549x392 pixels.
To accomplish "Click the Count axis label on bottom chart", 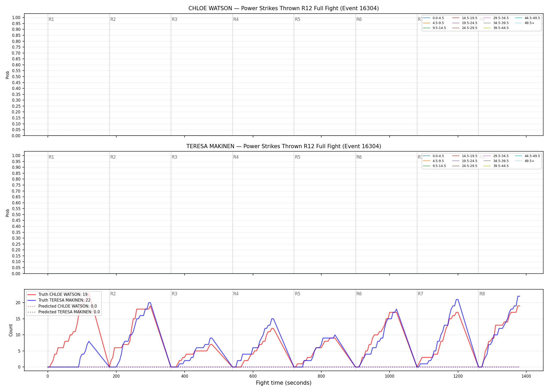I will tap(11, 330).
